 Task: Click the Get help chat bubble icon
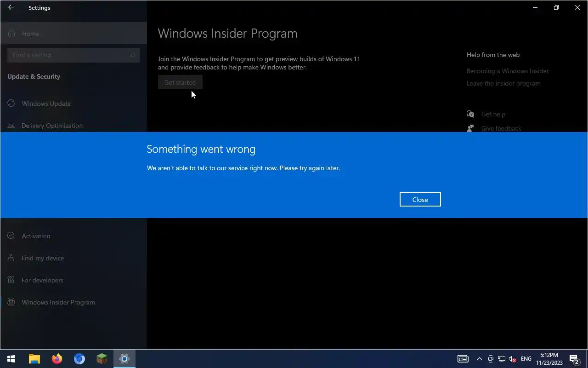coord(470,114)
